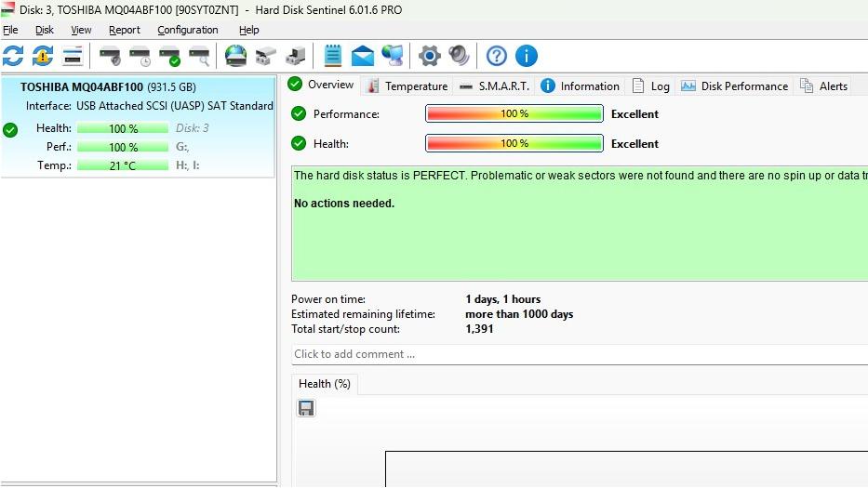The height and width of the screenshot is (488, 868).
Task: Switch to the S.M.A.R.T. tab
Action: coord(494,86)
